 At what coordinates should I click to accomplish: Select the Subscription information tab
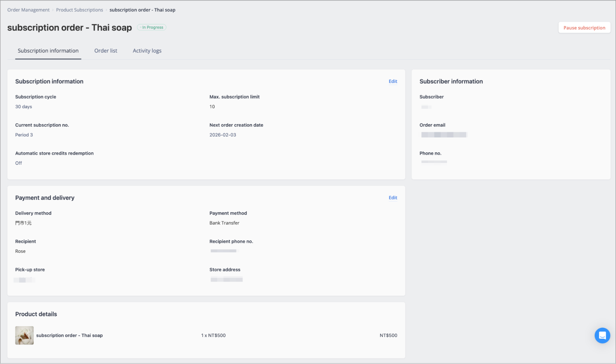pos(48,51)
